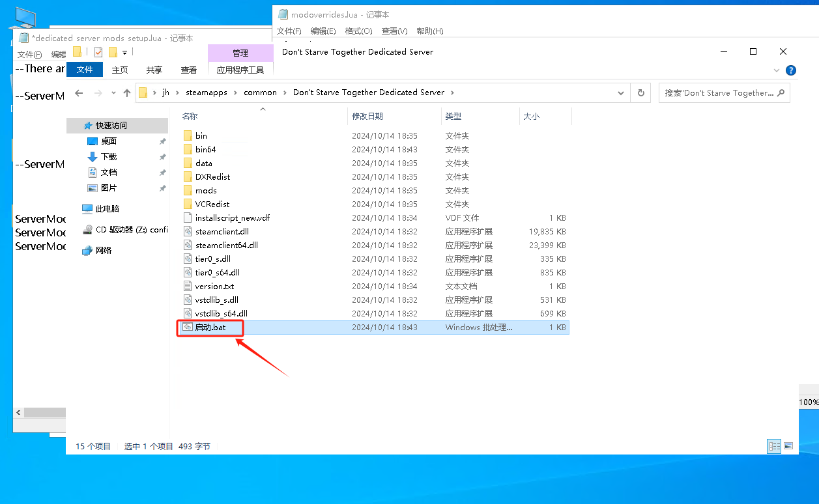Expand the ribbon with the chevron near help
The image size is (819, 504).
tap(777, 70)
